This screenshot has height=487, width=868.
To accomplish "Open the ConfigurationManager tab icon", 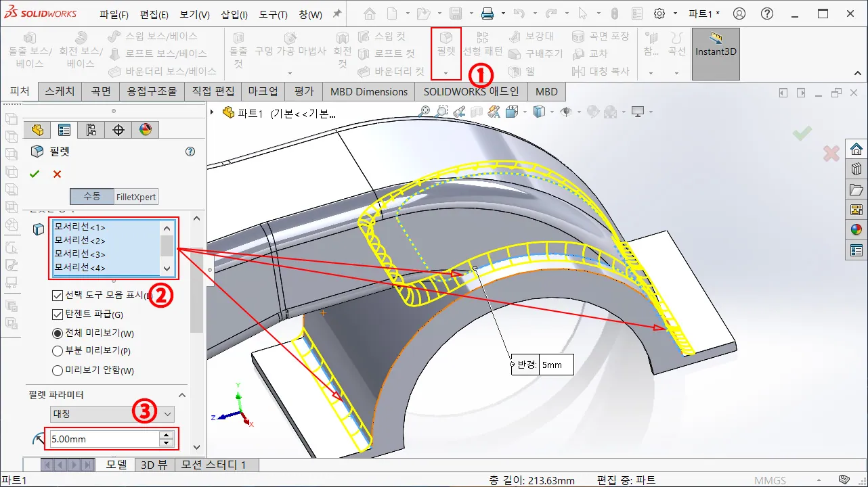I will pos(91,130).
